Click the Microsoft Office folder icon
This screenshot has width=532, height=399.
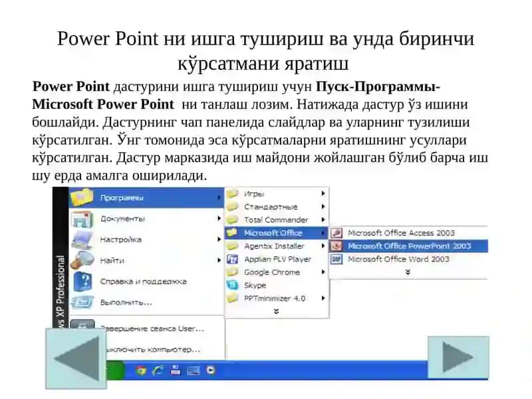tap(232, 233)
